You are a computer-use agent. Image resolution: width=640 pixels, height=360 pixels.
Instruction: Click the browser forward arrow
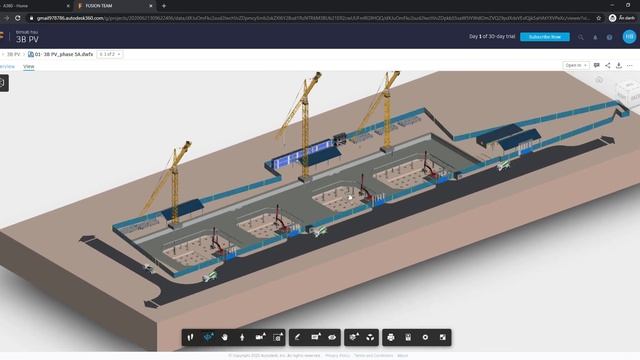[x=7, y=18]
